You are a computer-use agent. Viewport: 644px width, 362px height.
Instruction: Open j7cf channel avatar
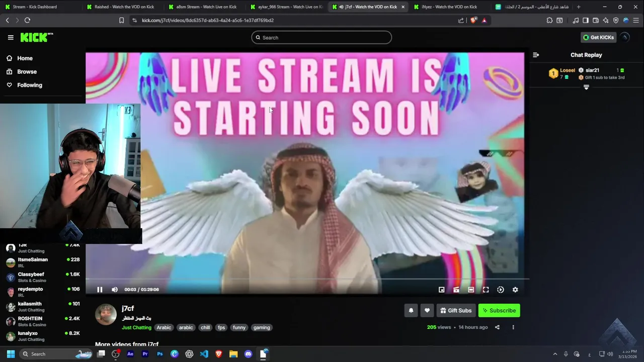point(106,314)
